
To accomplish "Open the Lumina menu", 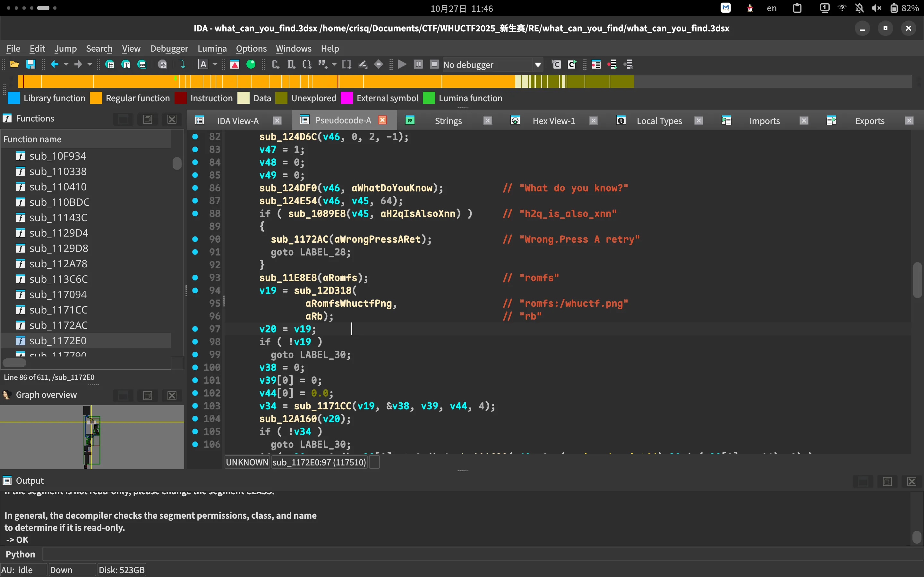I will pyautogui.click(x=212, y=48).
